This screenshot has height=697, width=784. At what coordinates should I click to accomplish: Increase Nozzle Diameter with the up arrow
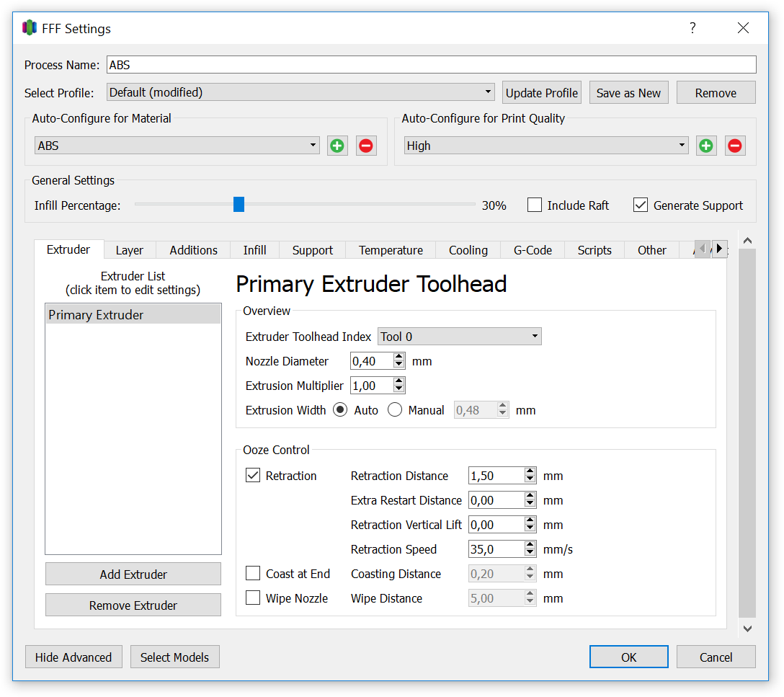click(398, 357)
